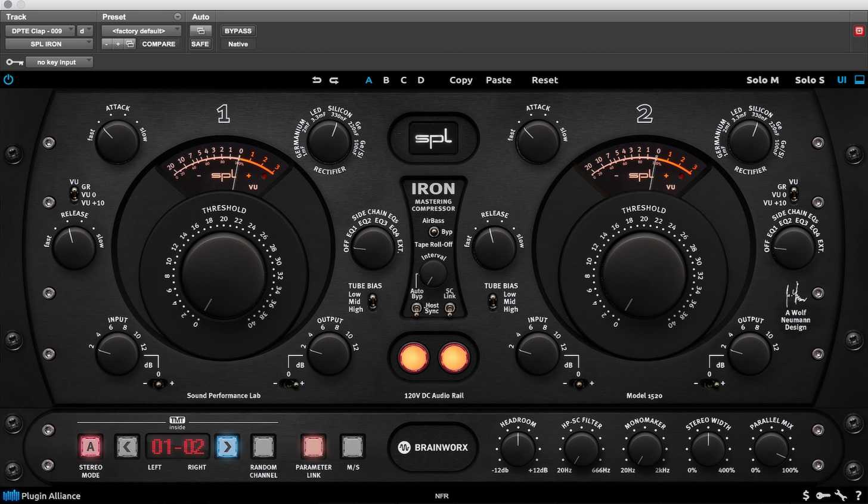Flip channel 1 VU meter mode switch
The image size is (868, 504).
(x=73, y=194)
